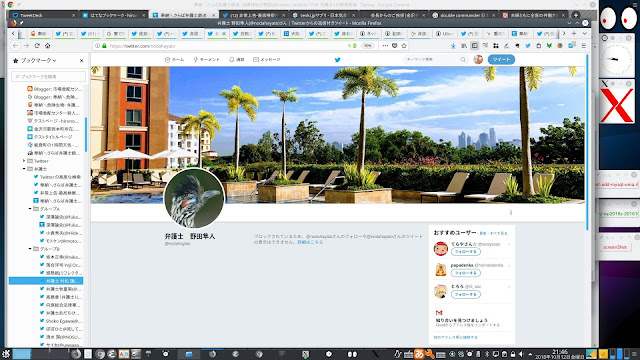Open page actions three-dot menu in URL bar
Viewport: 640px width, 360px height.
tap(385, 46)
